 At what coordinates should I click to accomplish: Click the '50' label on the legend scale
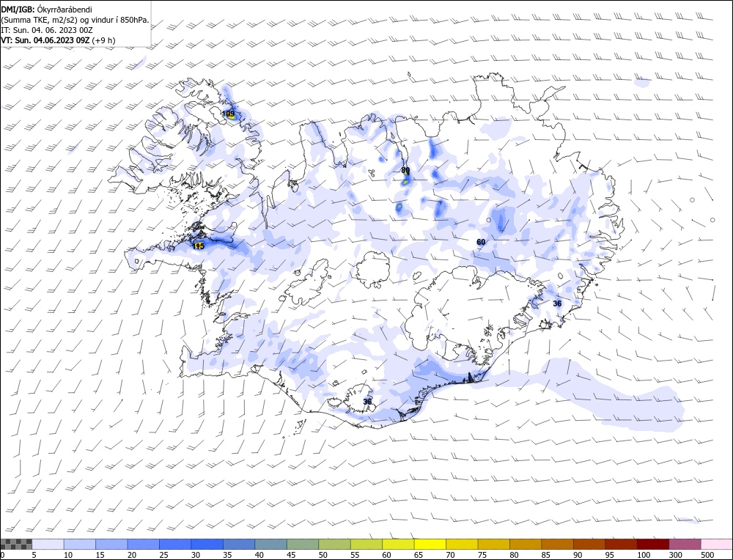(323, 555)
